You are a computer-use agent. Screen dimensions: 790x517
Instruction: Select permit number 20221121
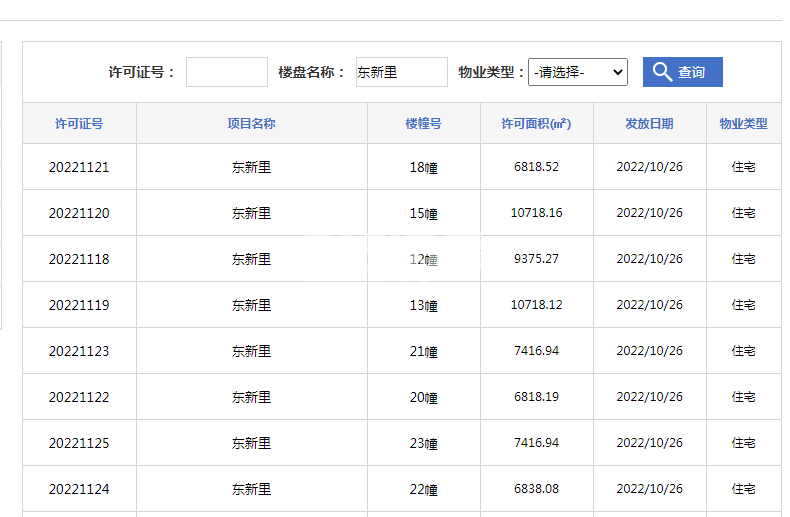click(79, 167)
